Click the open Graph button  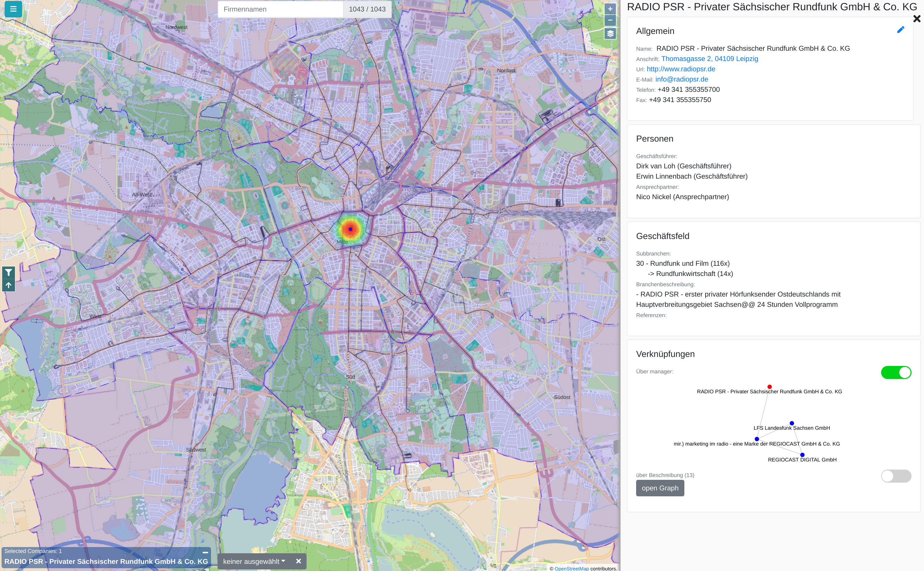click(660, 488)
